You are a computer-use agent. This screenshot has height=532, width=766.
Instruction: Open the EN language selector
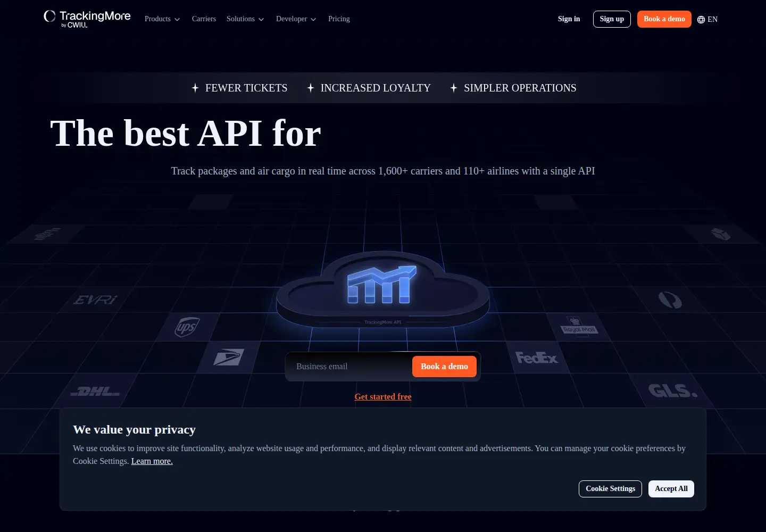point(707,20)
